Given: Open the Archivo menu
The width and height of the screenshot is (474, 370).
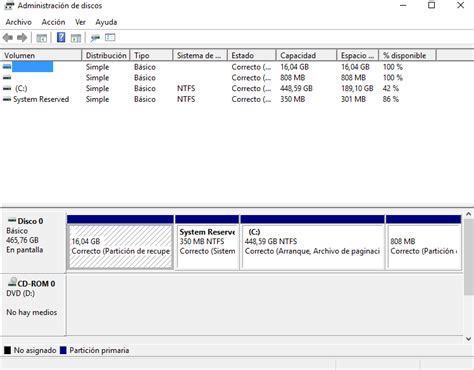Looking at the screenshot, I should tap(19, 22).
